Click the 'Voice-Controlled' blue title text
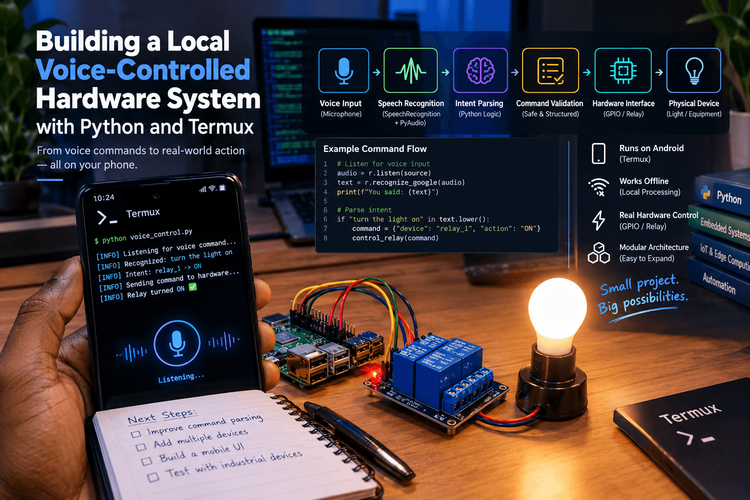This screenshot has height=500, width=750. pyautogui.click(x=143, y=70)
